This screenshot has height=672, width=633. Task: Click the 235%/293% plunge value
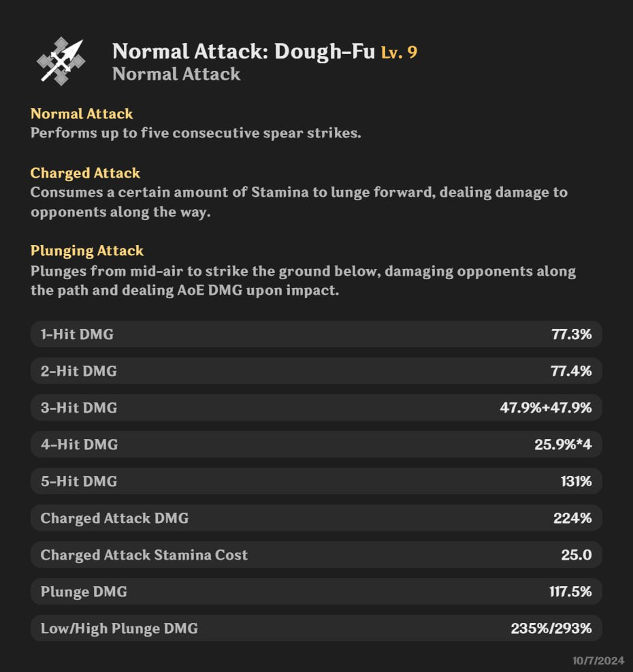(551, 628)
